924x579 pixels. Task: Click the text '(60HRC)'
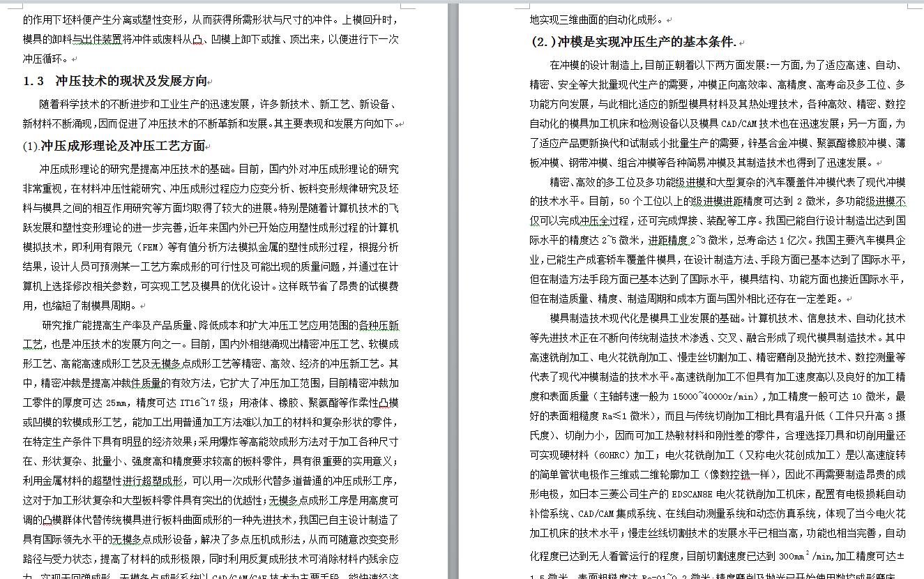(x=611, y=455)
